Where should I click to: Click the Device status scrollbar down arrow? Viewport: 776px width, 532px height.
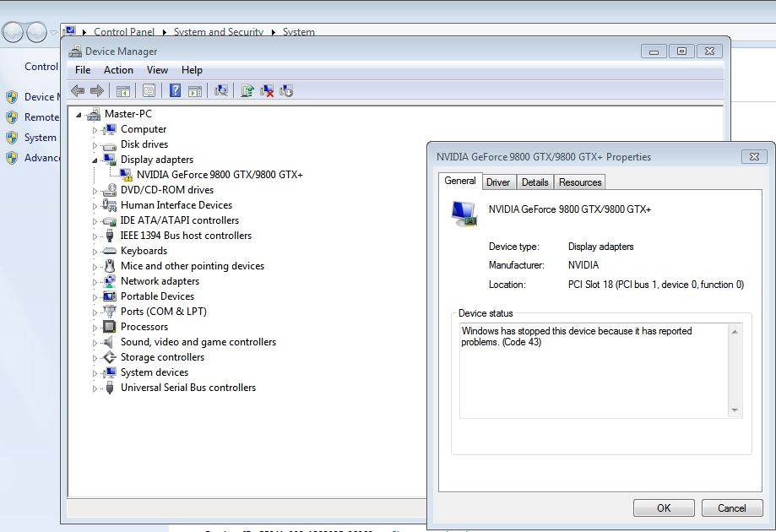(735, 410)
